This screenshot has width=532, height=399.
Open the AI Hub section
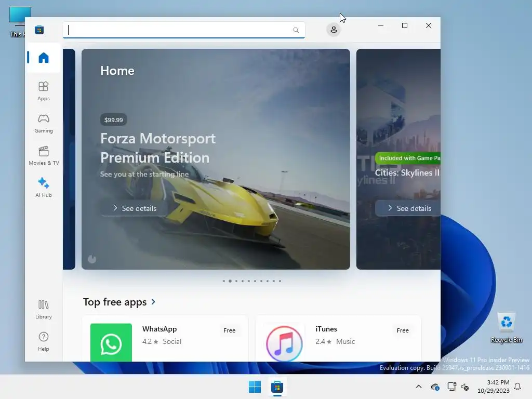(44, 188)
